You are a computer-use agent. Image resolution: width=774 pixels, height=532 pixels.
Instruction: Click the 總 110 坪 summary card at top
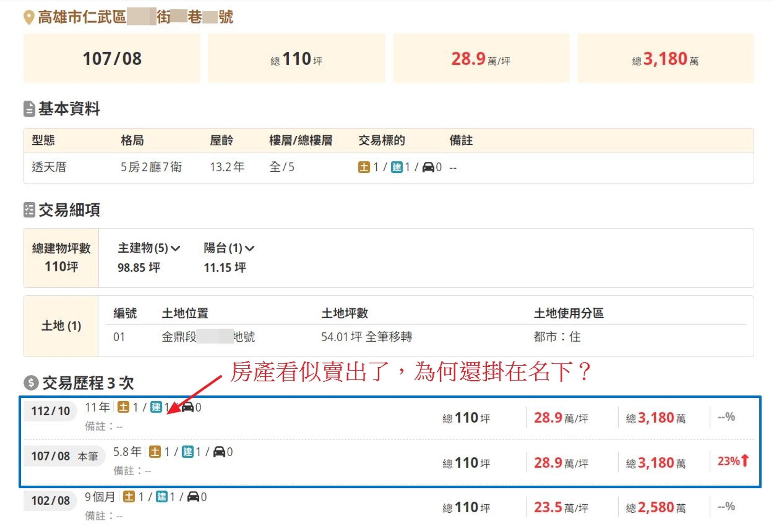pos(297,58)
